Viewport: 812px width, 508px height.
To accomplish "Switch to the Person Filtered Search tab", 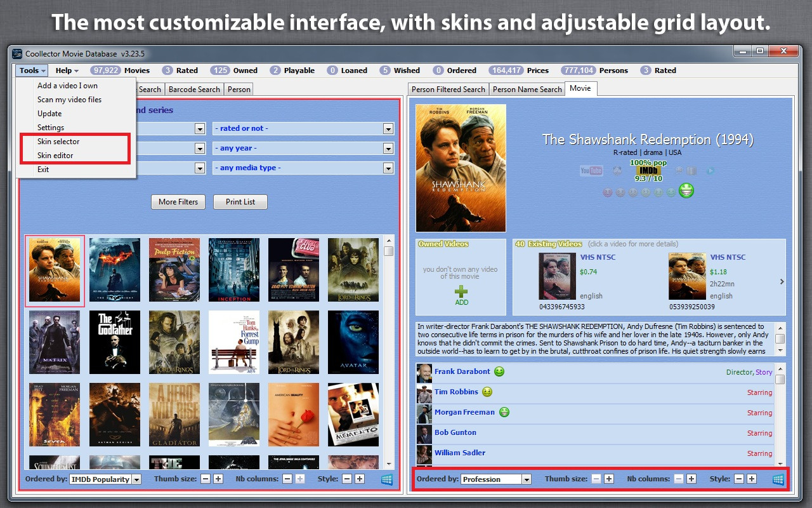I will (448, 90).
